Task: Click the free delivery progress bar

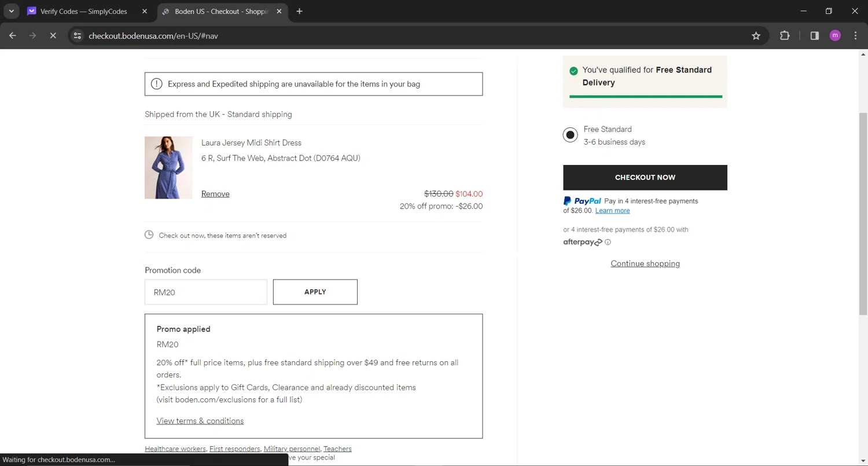Action: 646,97
